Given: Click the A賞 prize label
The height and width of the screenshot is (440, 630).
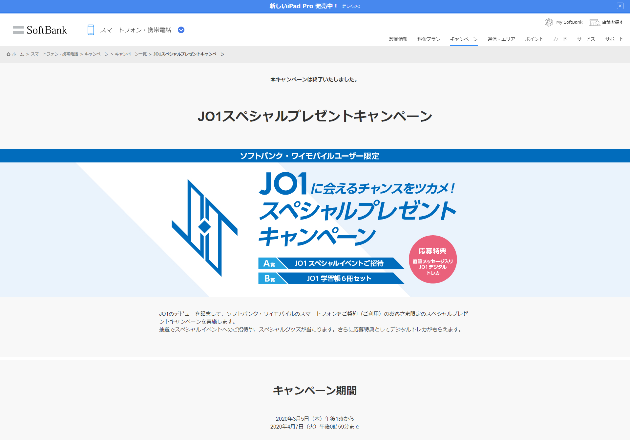Looking at the screenshot, I should [x=267, y=264].
